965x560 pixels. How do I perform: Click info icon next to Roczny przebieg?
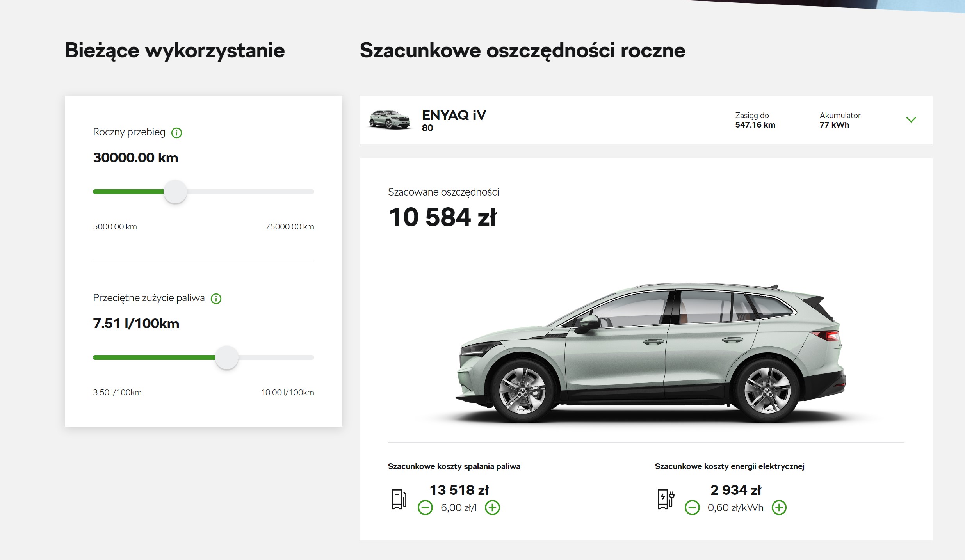[x=176, y=133]
